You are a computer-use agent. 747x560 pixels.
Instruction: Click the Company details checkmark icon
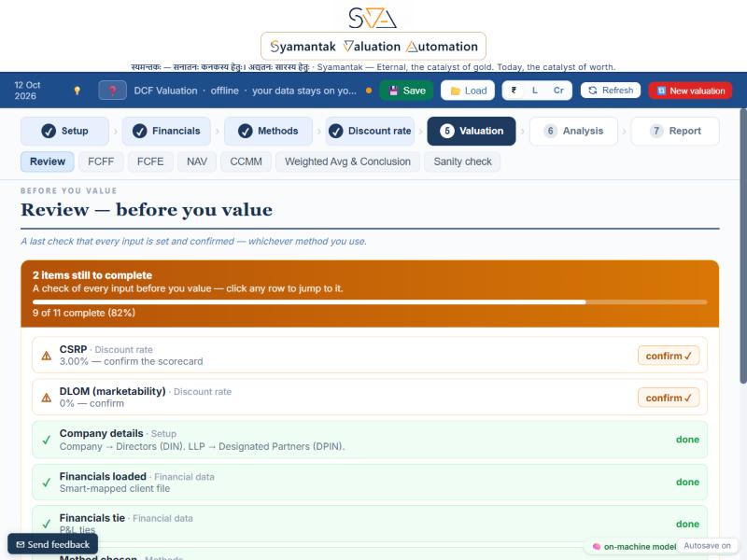[x=46, y=440]
